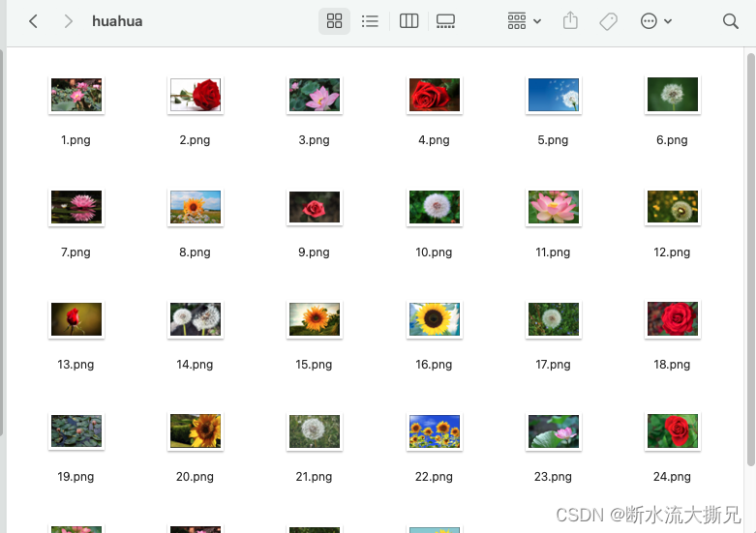Click the 2.png file name
This screenshot has height=533, width=756.
(x=195, y=140)
